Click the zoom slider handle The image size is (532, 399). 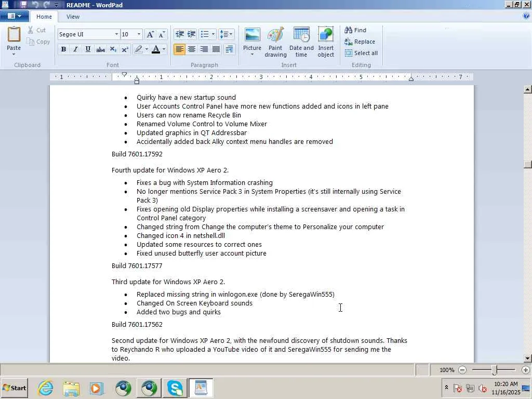[x=495, y=370]
